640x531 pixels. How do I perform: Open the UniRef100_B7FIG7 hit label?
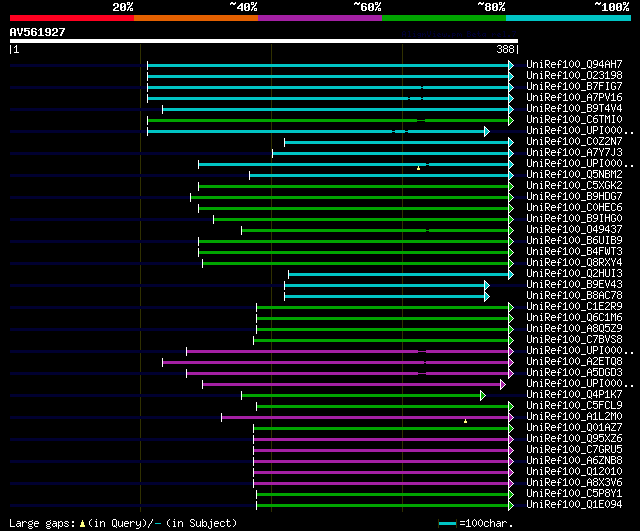click(x=574, y=87)
